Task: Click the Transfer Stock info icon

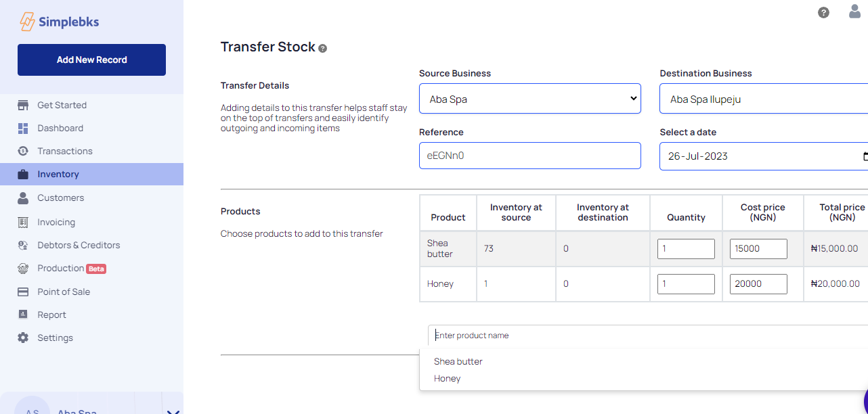Action: tap(322, 48)
